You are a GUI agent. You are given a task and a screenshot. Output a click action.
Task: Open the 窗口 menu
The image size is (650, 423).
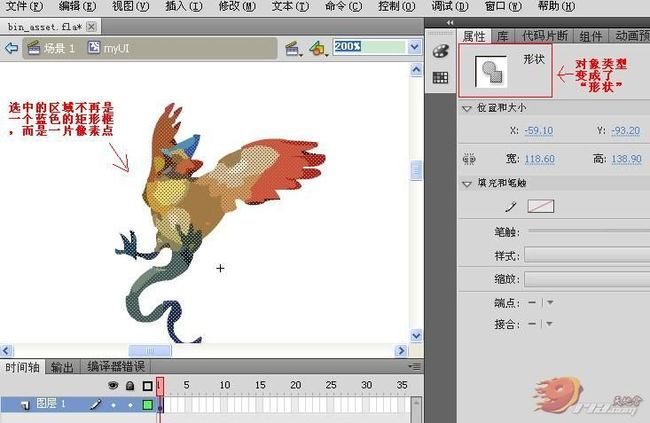503,6
